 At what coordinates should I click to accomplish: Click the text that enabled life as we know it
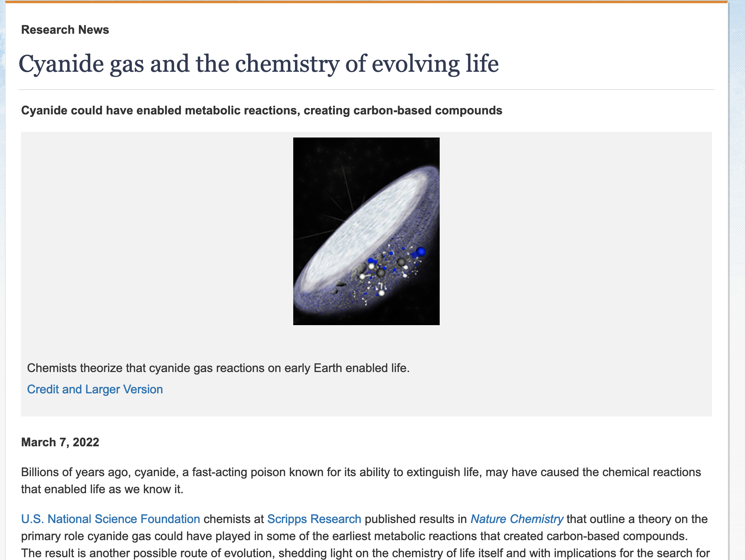(102, 489)
